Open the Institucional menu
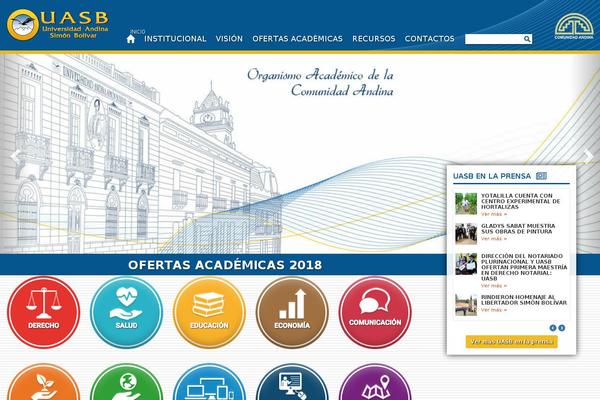 click(x=175, y=39)
